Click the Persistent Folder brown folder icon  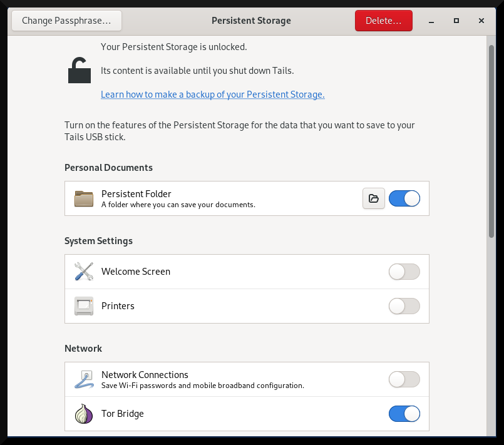84,198
